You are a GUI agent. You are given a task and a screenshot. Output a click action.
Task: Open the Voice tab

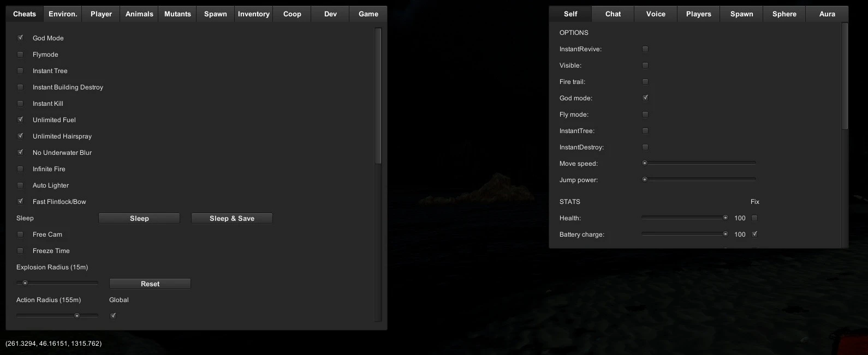tap(656, 14)
